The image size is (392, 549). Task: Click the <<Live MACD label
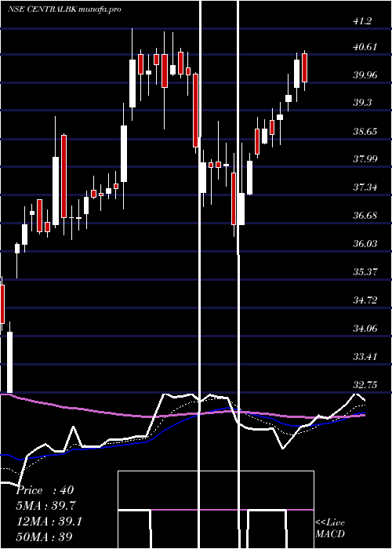[330, 529]
